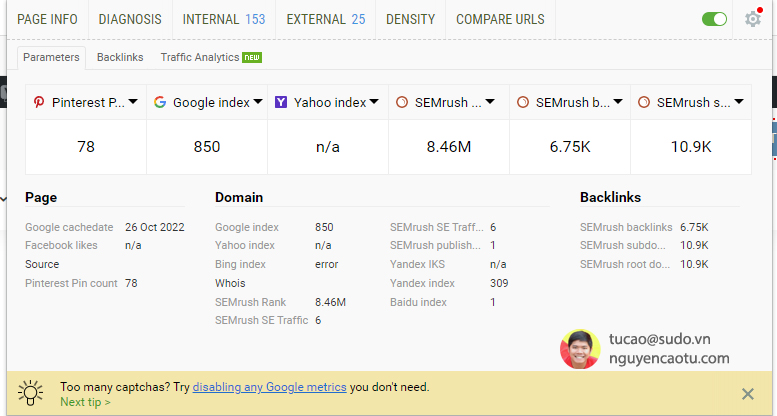This screenshot has width=777, height=416.
Task: Click the Yandex index value 309
Action: (499, 283)
